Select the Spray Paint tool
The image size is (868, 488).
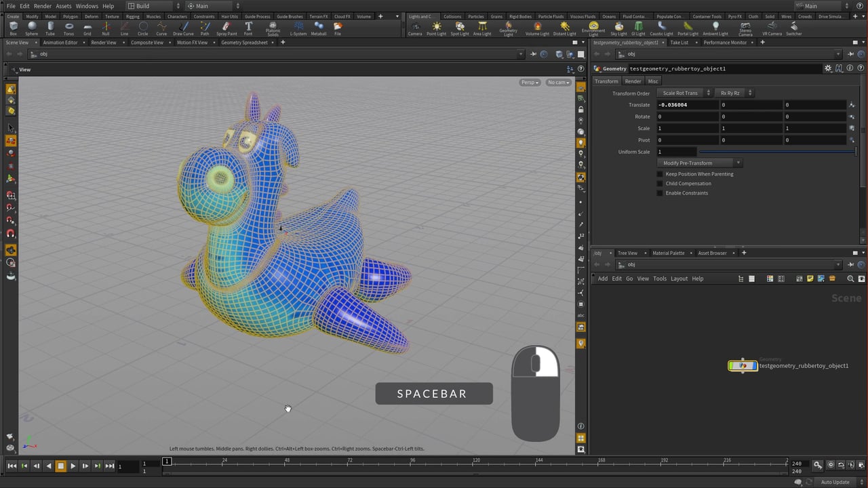tap(226, 28)
